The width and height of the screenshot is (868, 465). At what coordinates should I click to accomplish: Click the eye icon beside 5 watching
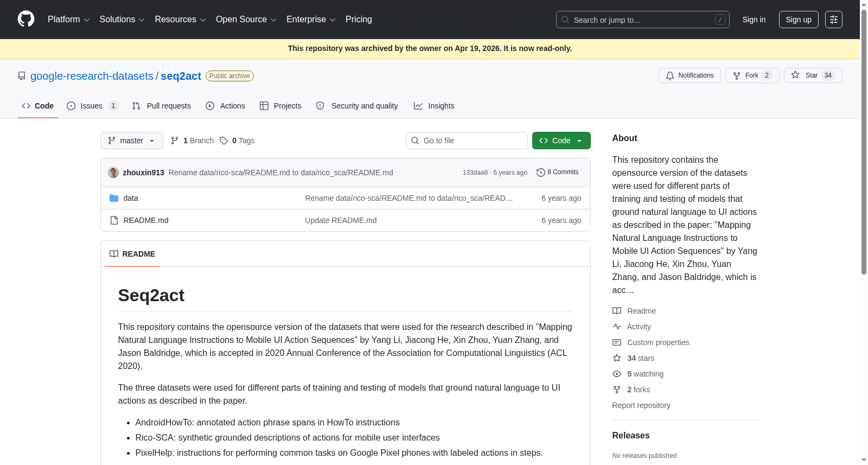pyautogui.click(x=617, y=374)
